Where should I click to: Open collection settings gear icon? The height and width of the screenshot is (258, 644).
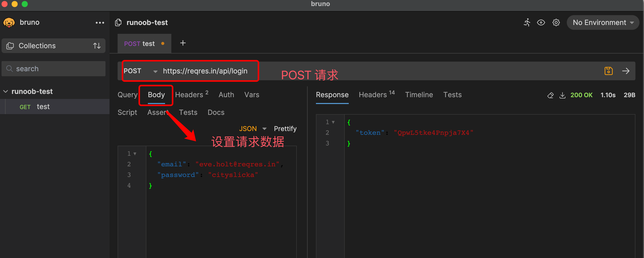[x=556, y=22]
